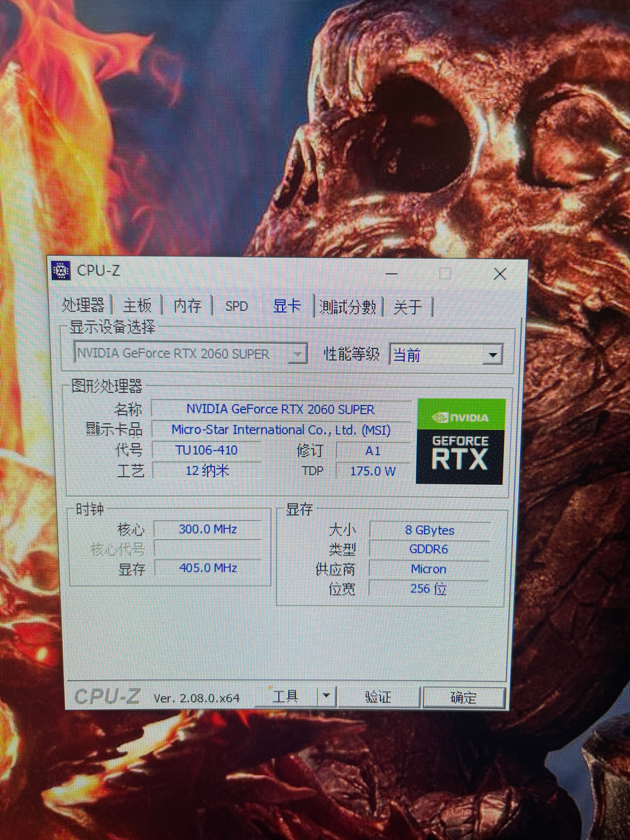
Task: Click the revision value A1
Action: 373,451
